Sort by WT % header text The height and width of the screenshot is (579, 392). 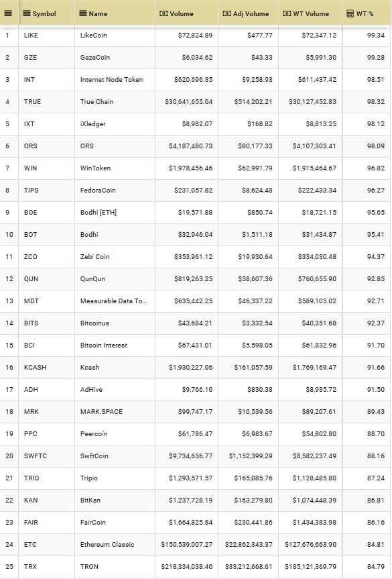pos(365,13)
